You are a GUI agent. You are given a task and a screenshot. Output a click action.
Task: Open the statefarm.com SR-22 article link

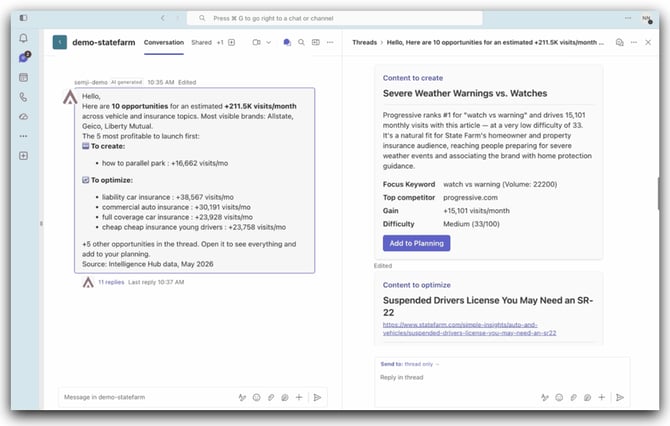469,329
